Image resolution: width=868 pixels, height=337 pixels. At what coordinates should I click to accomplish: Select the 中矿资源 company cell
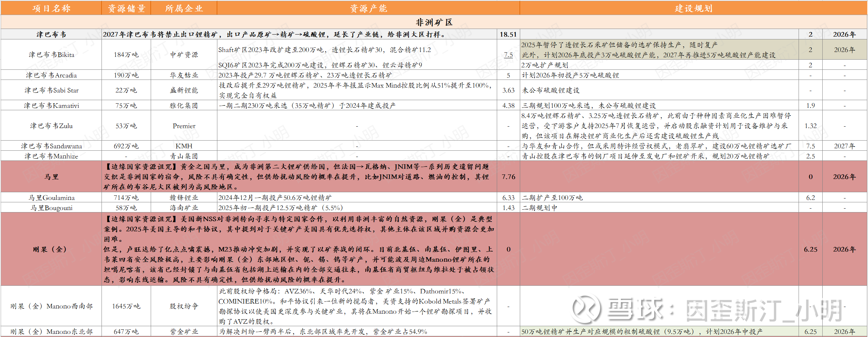point(184,55)
